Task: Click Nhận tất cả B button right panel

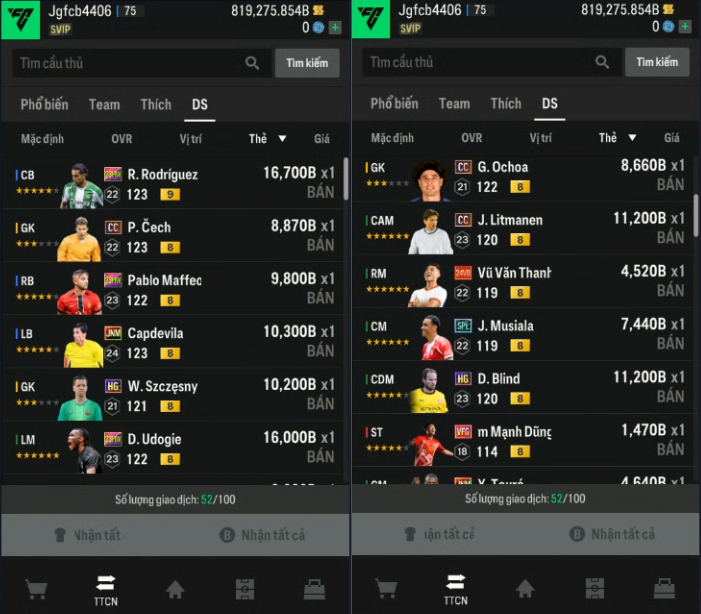Action: [612, 534]
